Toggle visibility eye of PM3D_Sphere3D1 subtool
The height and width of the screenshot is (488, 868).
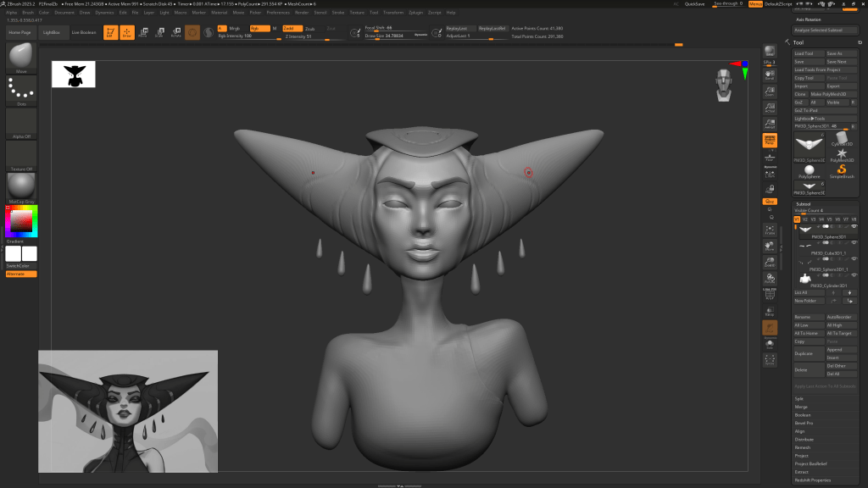tap(854, 227)
